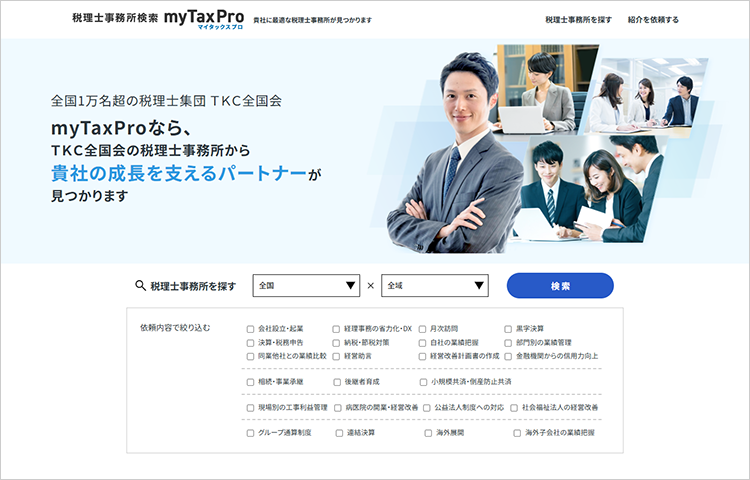The image size is (750, 480).
Task: Mark the グループ通算制度 checkbox
Action: (x=250, y=433)
